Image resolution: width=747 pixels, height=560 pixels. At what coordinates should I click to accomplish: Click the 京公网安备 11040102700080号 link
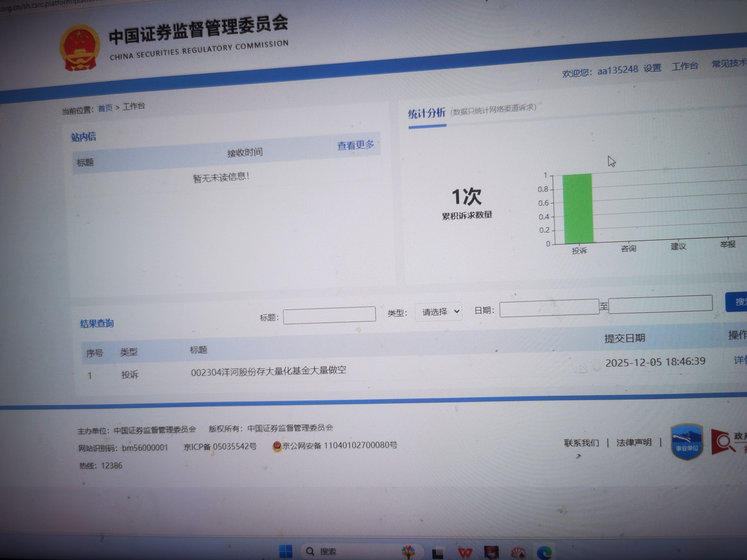(x=340, y=445)
